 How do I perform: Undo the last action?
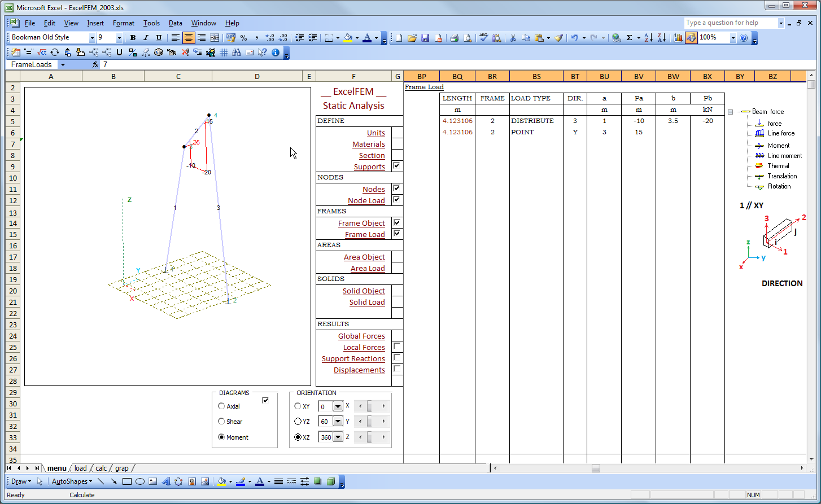coord(574,38)
